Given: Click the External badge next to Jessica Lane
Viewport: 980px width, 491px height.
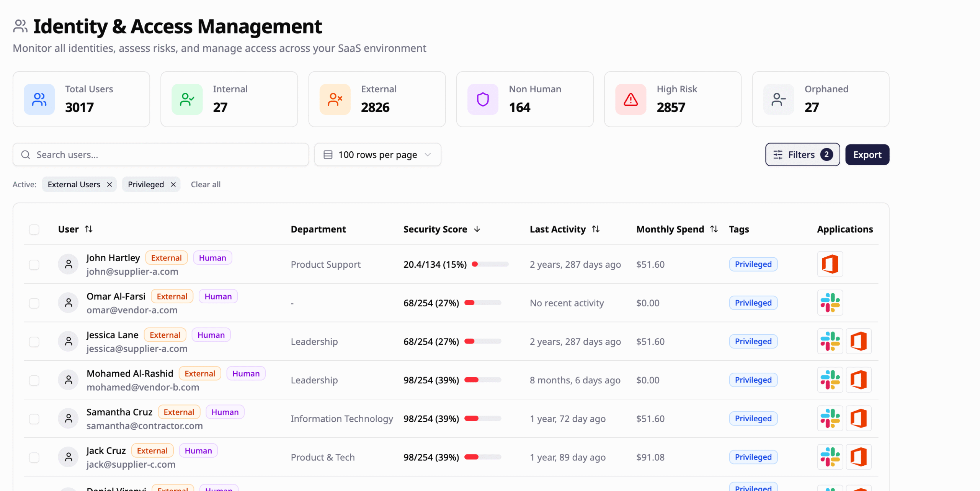Looking at the screenshot, I should pyautogui.click(x=165, y=335).
